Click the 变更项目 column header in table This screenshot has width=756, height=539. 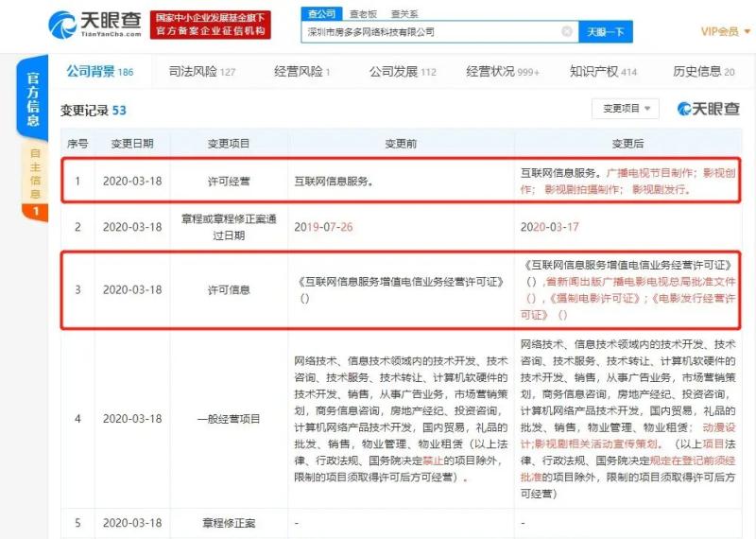(229, 144)
